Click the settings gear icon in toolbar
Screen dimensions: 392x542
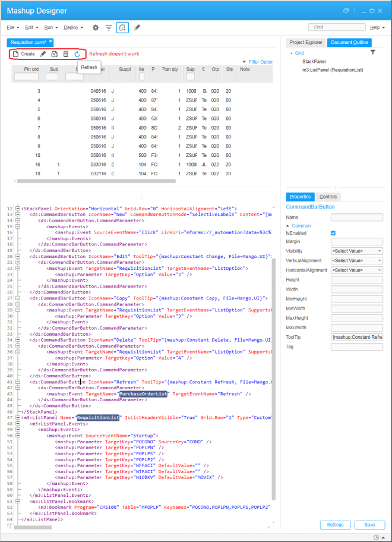(x=96, y=27)
